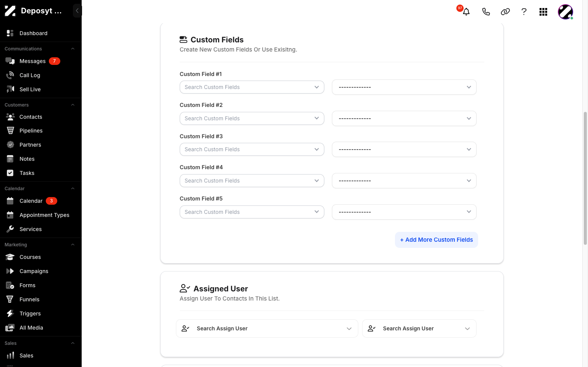Click the narrower Search Assign User field
This screenshot has width=588, height=367.
coord(419,328)
